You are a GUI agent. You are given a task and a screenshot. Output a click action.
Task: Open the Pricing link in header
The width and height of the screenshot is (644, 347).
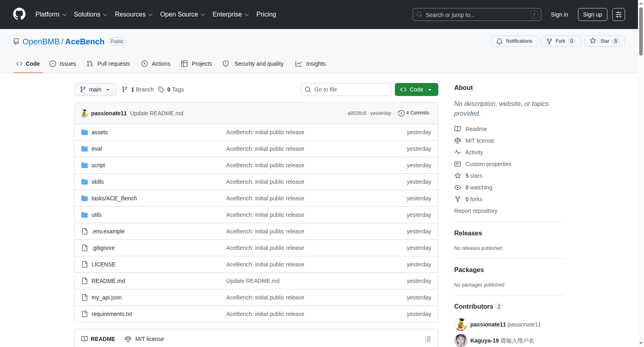[x=266, y=15]
